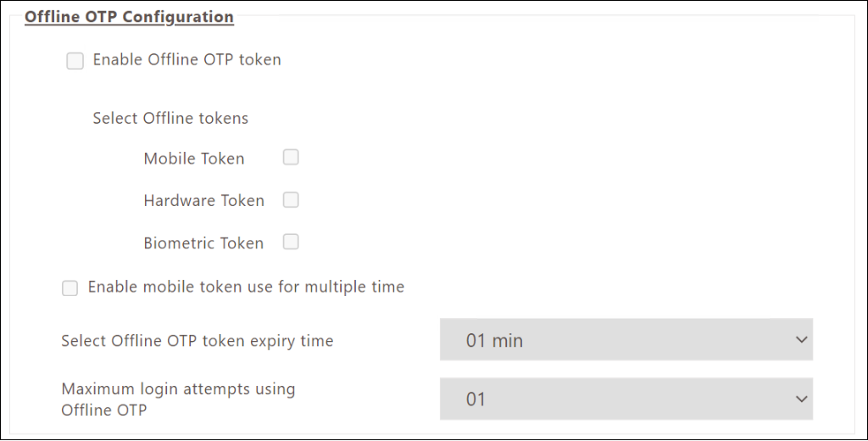Select the Biometric Token checkbox

[x=291, y=242]
